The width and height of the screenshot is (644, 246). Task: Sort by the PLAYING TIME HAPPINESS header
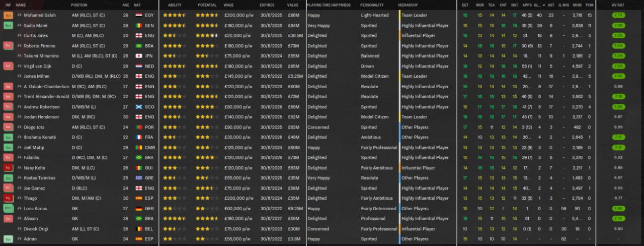click(x=329, y=5)
